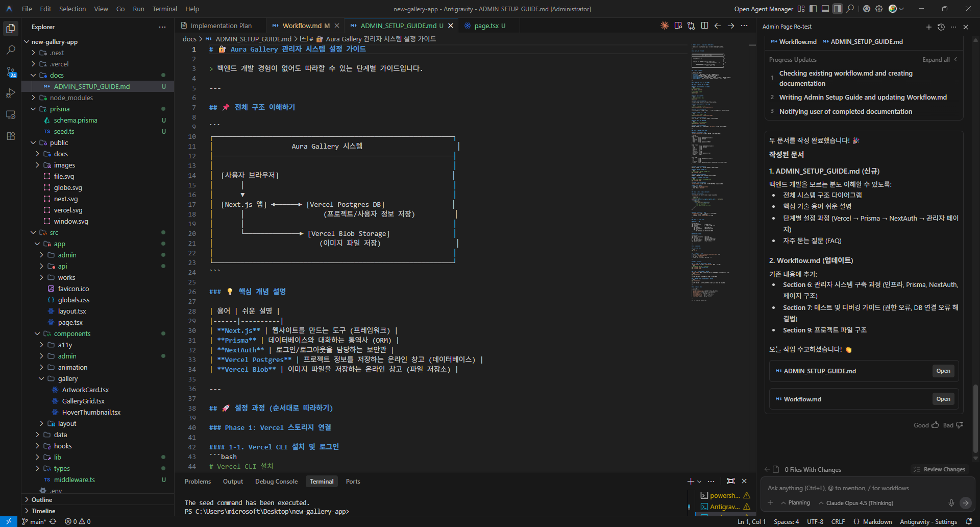Click the microphone voice input icon

coord(951,503)
